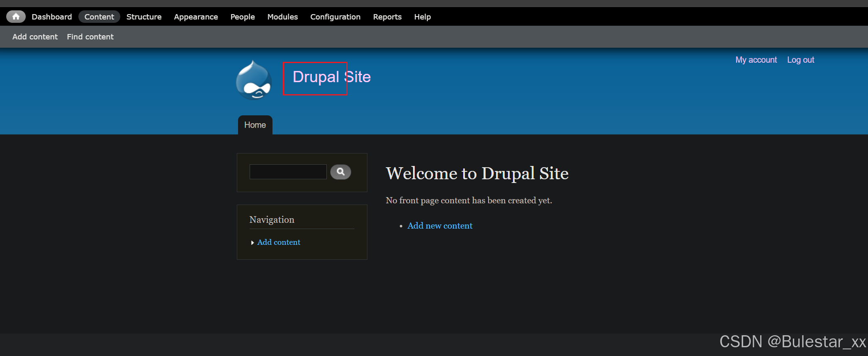The image size is (868, 356).
Task: Open the Structure admin menu
Action: coord(144,17)
